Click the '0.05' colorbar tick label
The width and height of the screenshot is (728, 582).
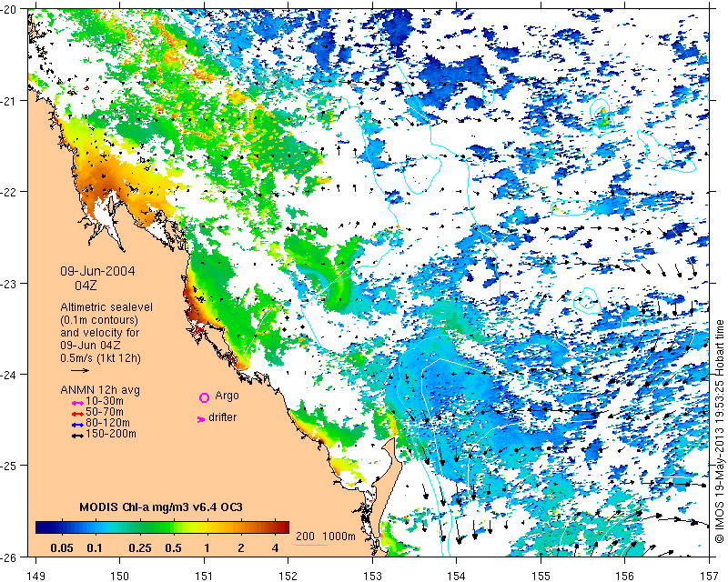[x=62, y=548]
